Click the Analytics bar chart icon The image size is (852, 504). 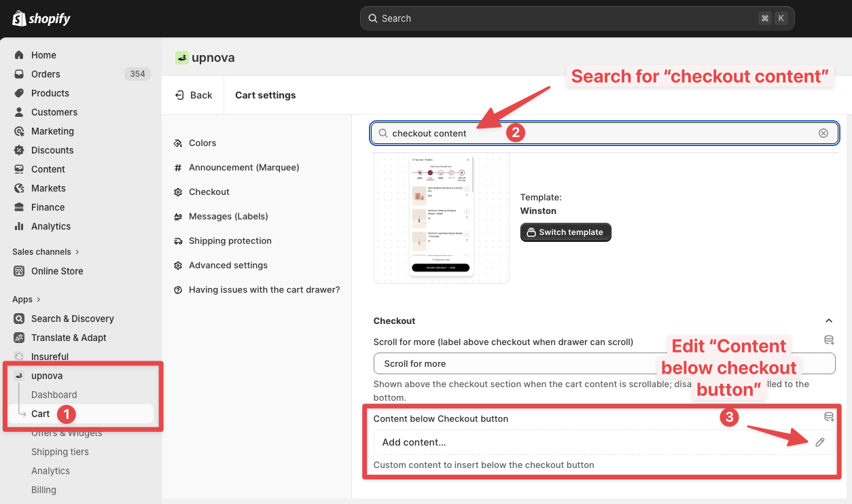pos(19,226)
